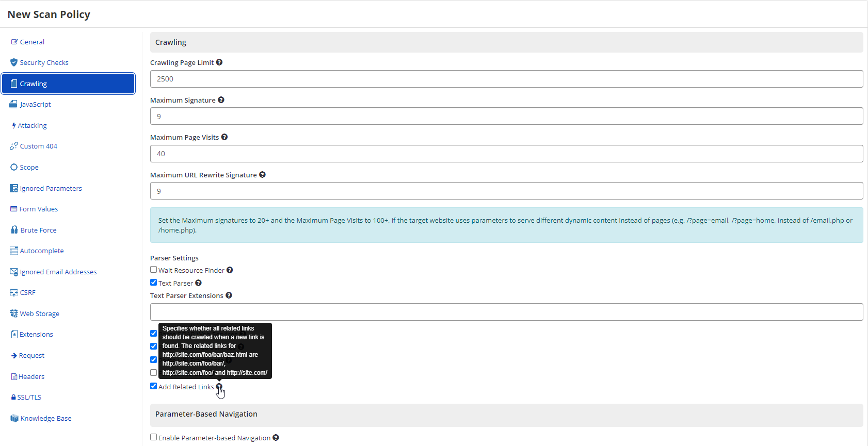Click the Enable Parameter-based Navigation help icon
Screen dimensions: 868x446
276,438
